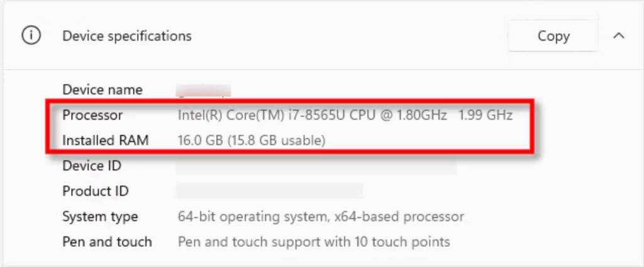This screenshot has height=267, width=644.
Task: Click the Processor label
Action: [92, 115]
